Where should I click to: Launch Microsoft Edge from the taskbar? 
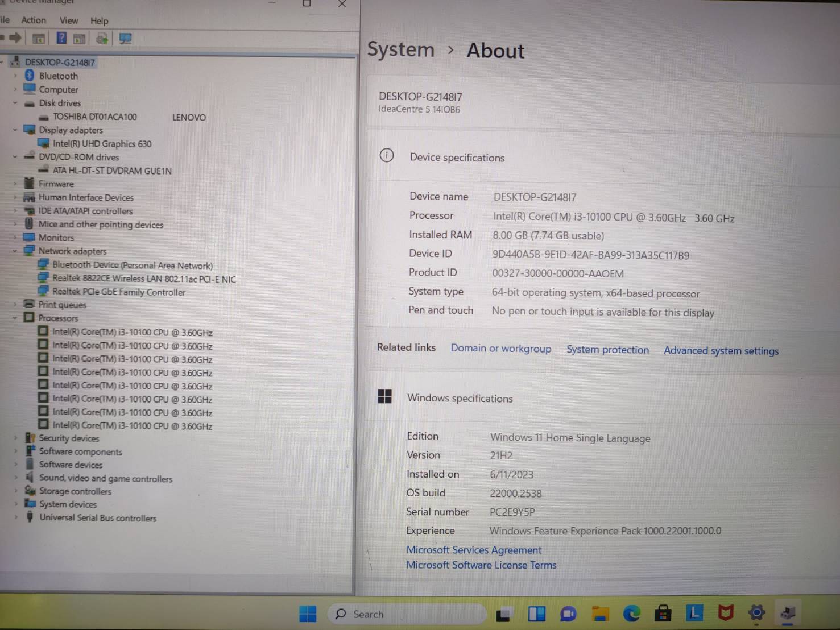pyautogui.click(x=631, y=613)
